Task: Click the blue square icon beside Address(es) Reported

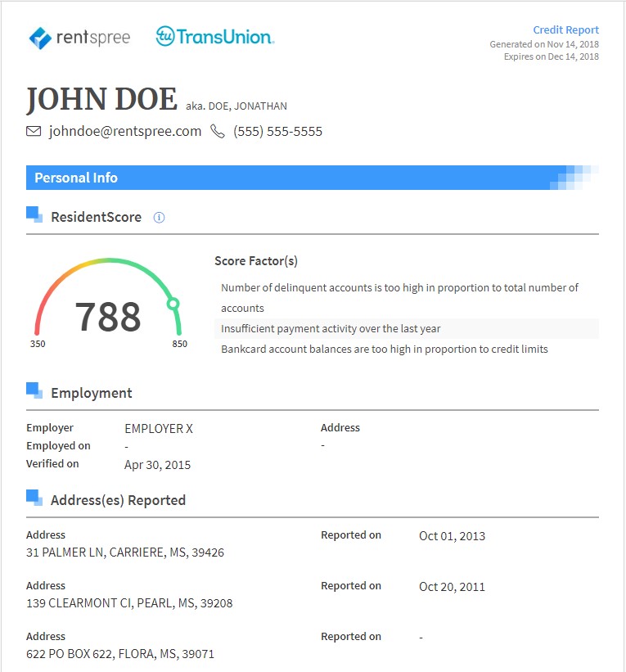Action: pyautogui.click(x=34, y=497)
